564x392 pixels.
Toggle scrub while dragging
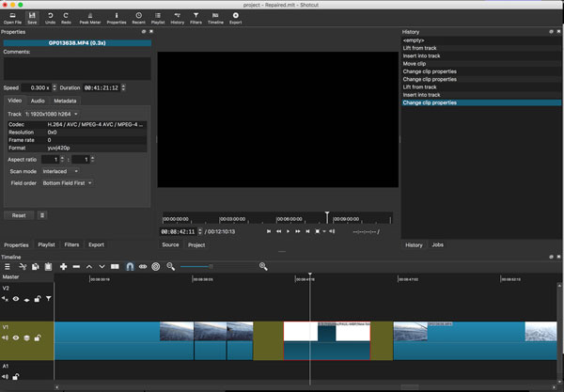143,266
